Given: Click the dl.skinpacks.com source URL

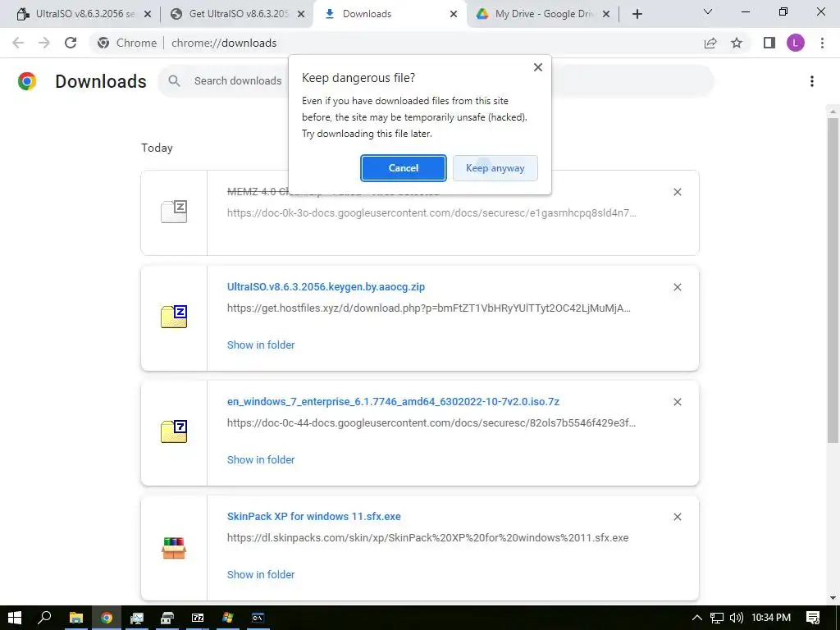Looking at the screenshot, I should tap(427, 538).
